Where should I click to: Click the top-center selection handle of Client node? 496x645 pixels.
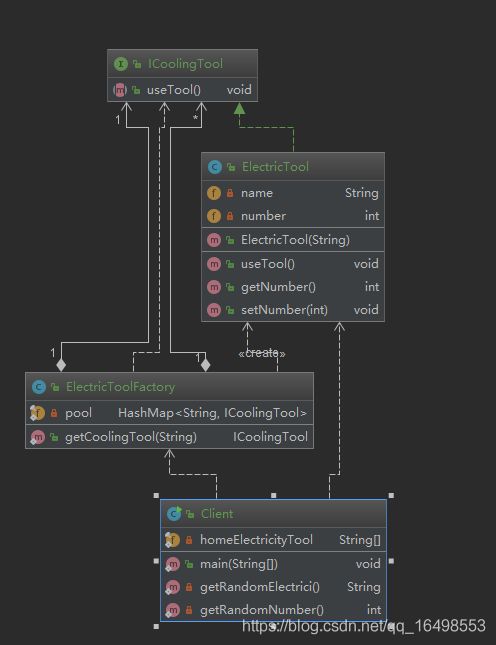click(274, 496)
